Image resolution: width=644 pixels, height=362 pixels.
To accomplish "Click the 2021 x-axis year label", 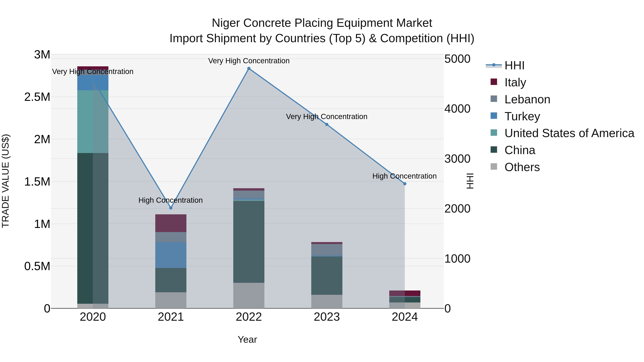I will tap(171, 317).
